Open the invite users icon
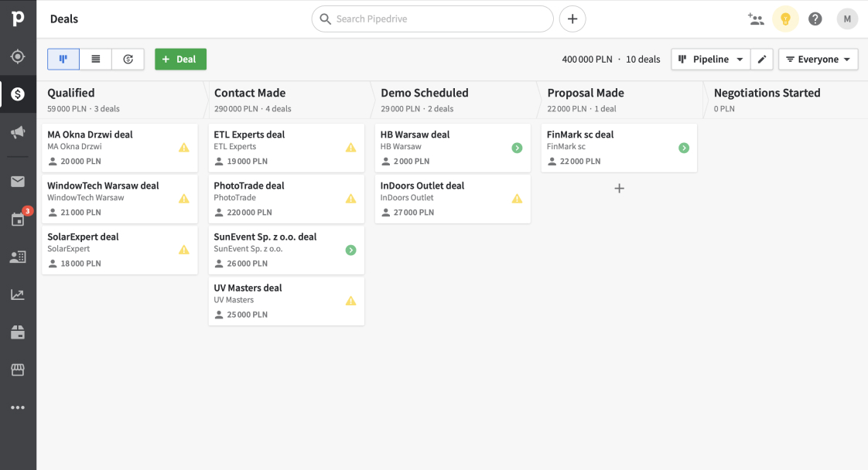 [756, 19]
